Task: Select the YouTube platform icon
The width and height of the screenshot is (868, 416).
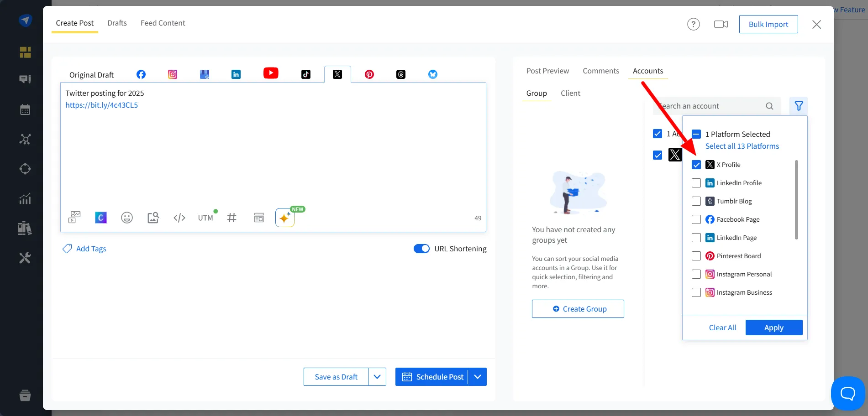Action: (x=271, y=73)
